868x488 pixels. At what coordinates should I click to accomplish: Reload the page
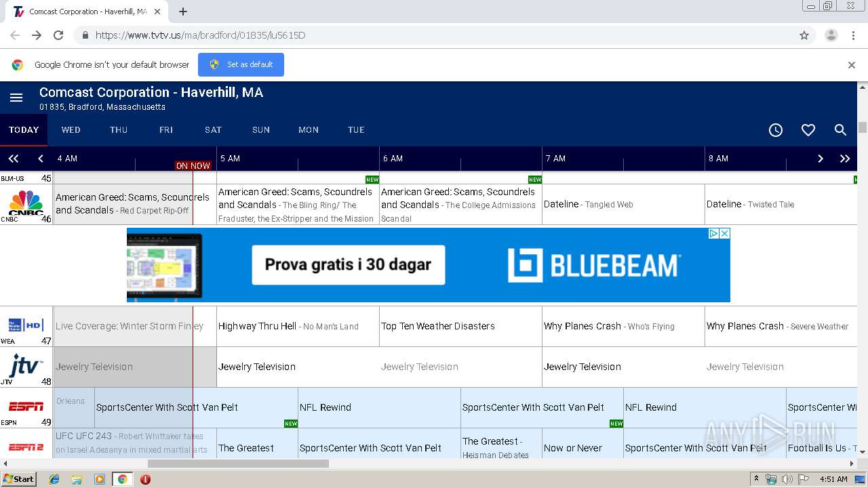click(x=58, y=35)
